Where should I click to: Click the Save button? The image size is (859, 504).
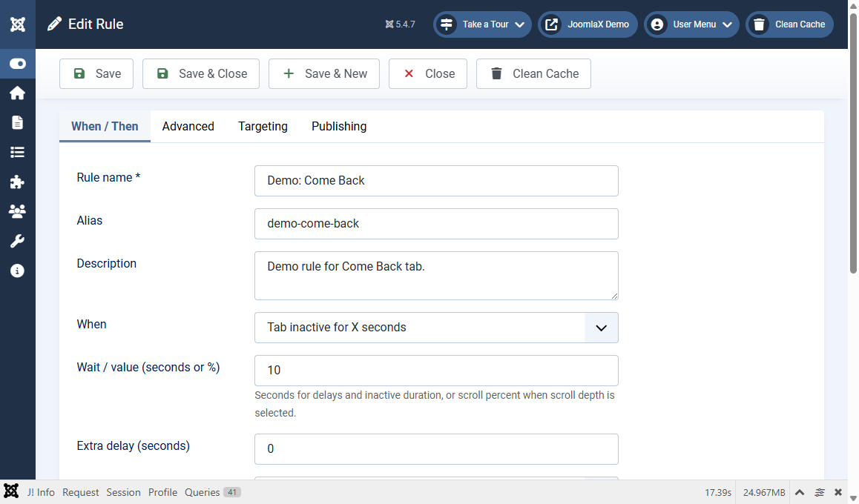(x=96, y=74)
